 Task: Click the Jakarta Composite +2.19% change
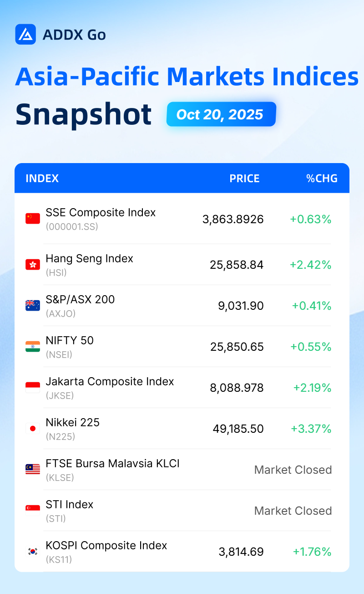pos(312,388)
